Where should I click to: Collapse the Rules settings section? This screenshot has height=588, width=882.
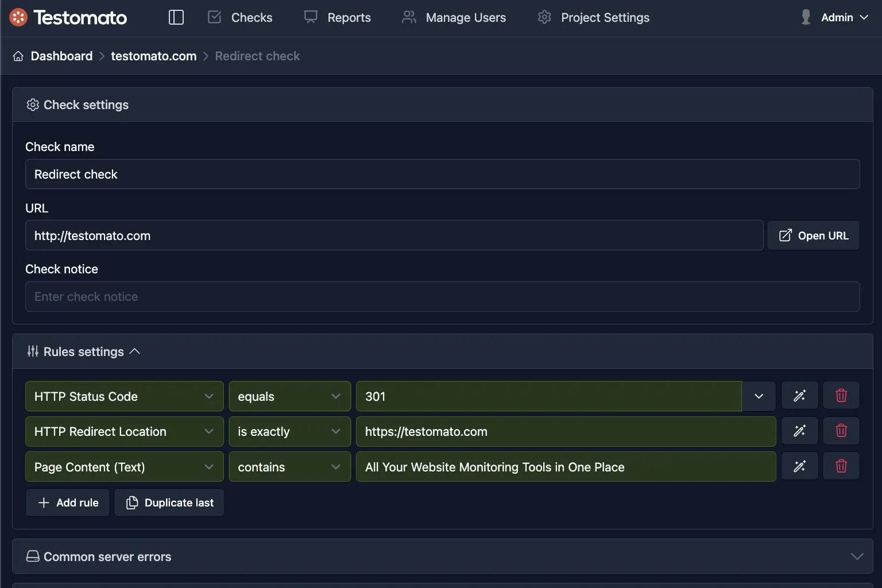tap(136, 351)
